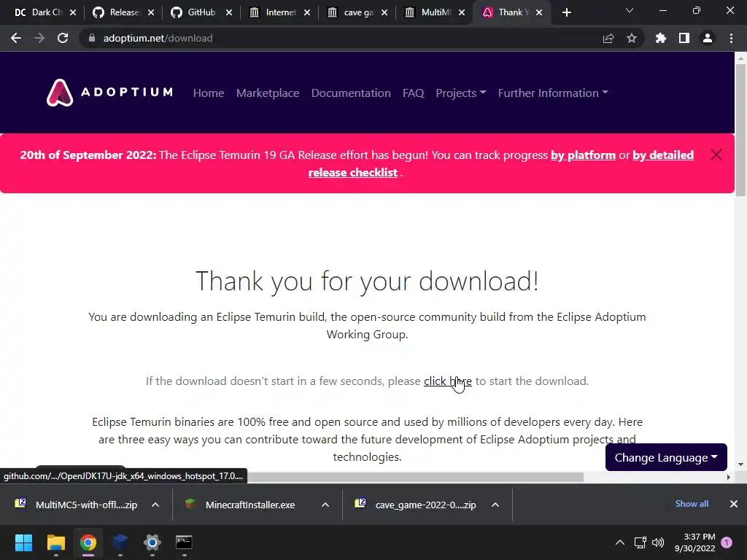Click the 'click here' download link
The image size is (747, 560).
click(x=448, y=381)
